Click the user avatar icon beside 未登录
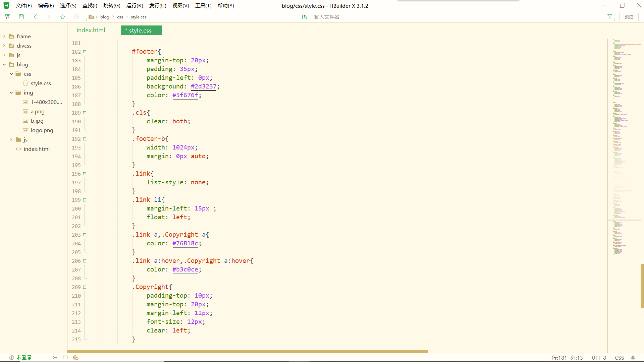Screen dimensions: 644x362 tap(12, 358)
